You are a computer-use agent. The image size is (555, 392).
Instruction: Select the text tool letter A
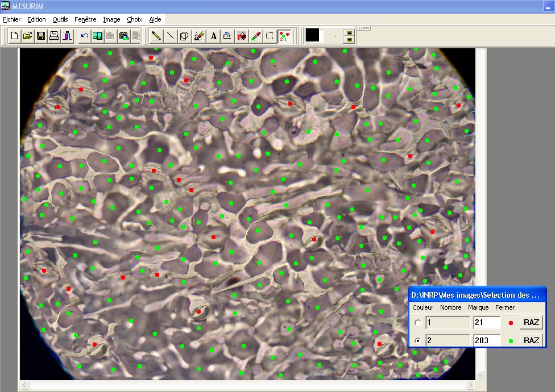pyautogui.click(x=214, y=36)
